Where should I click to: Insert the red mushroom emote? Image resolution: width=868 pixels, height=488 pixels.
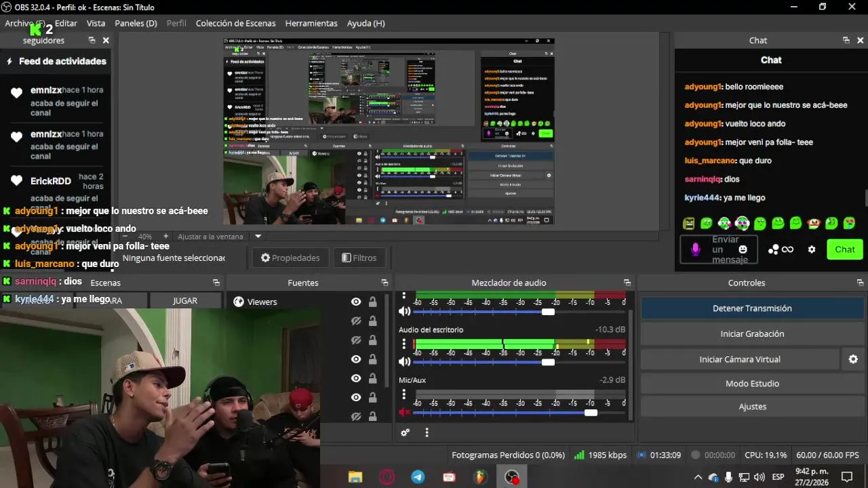click(x=813, y=223)
